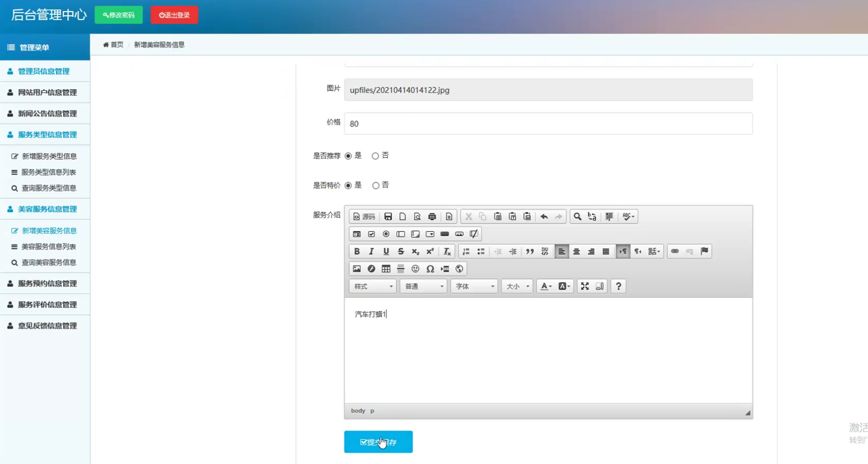Image resolution: width=868 pixels, height=464 pixels.
Task: Open the 大小 font size dropdown
Action: [x=517, y=286]
